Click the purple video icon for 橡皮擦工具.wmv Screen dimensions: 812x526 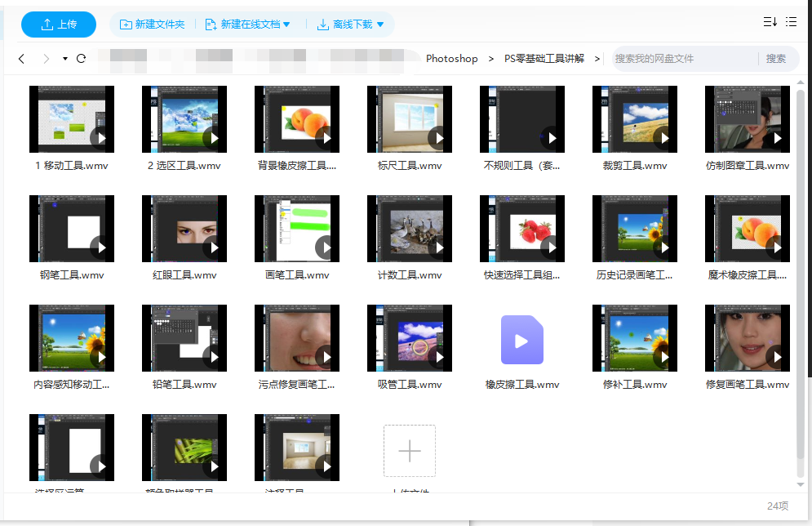coord(522,340)
